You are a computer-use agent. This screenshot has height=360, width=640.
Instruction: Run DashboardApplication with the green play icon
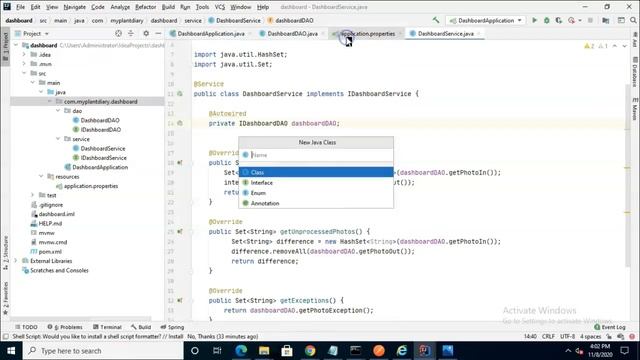(x=534, y=20)
